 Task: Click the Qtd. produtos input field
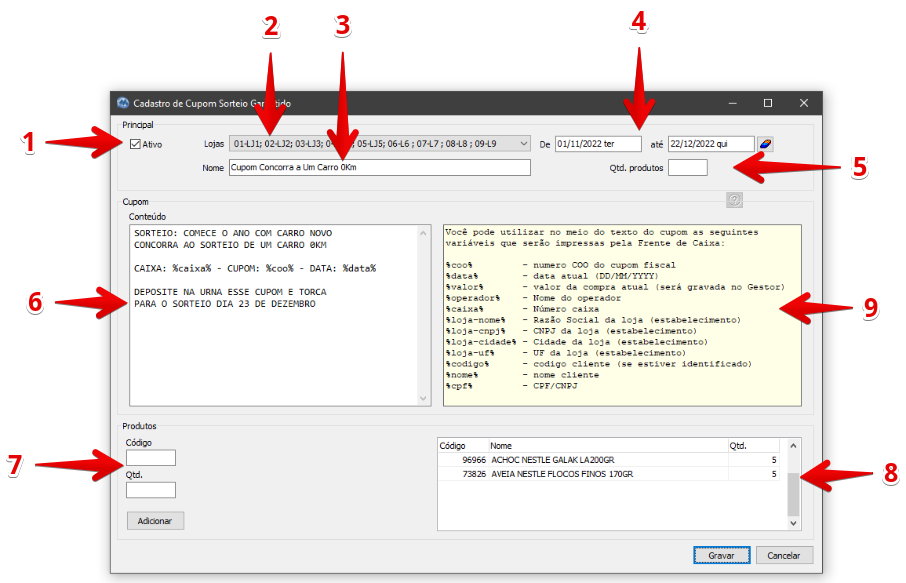pos(688,168)
